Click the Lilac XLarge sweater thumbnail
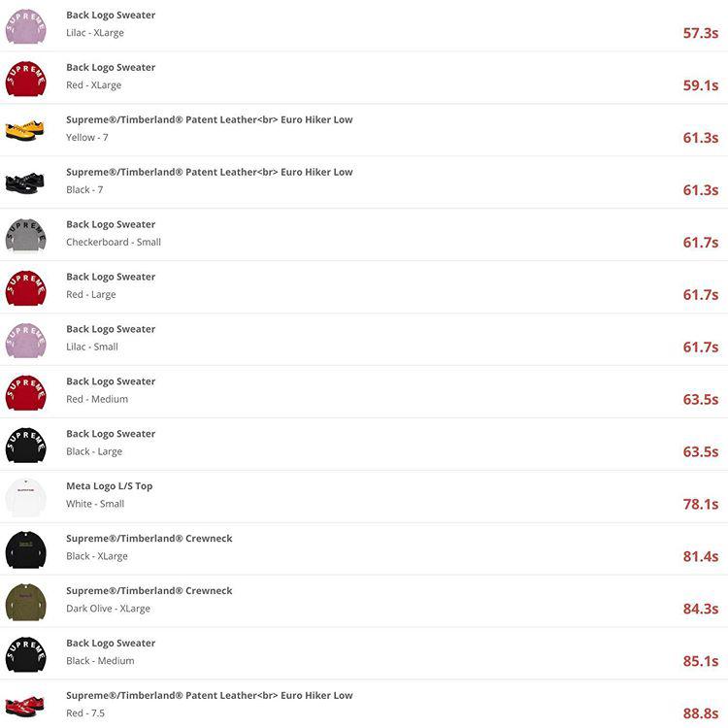 pyautogui.click(x=25, y=26)
